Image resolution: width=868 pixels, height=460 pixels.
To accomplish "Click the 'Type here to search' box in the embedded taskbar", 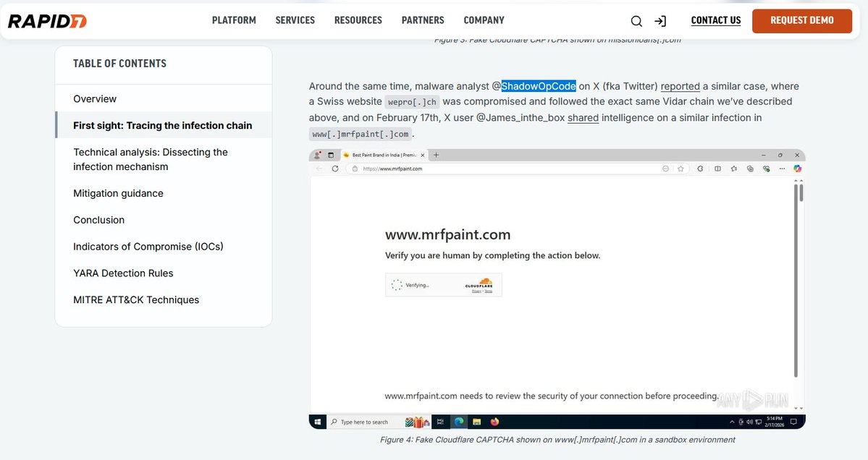I will click(379, 422).
